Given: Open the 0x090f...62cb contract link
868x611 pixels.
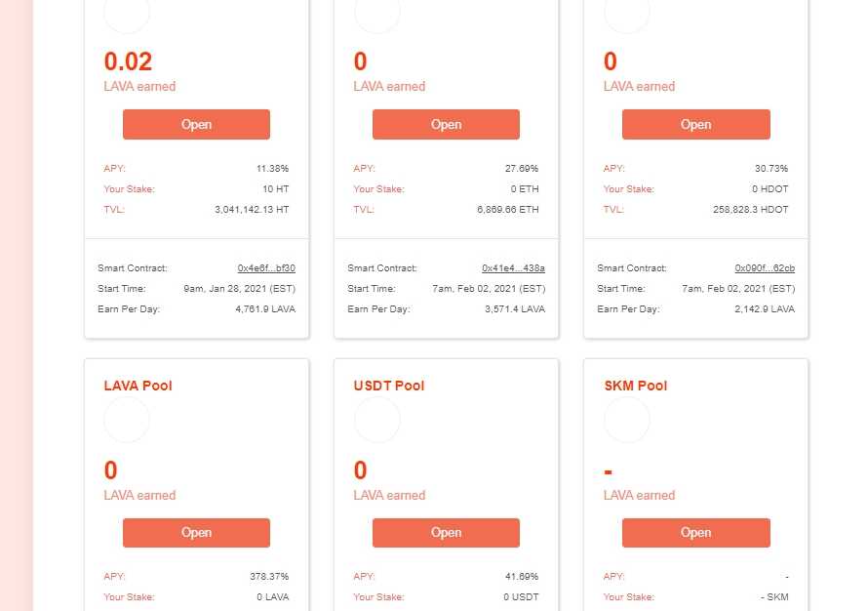Looking at the screenshot, I should (765, 268).
